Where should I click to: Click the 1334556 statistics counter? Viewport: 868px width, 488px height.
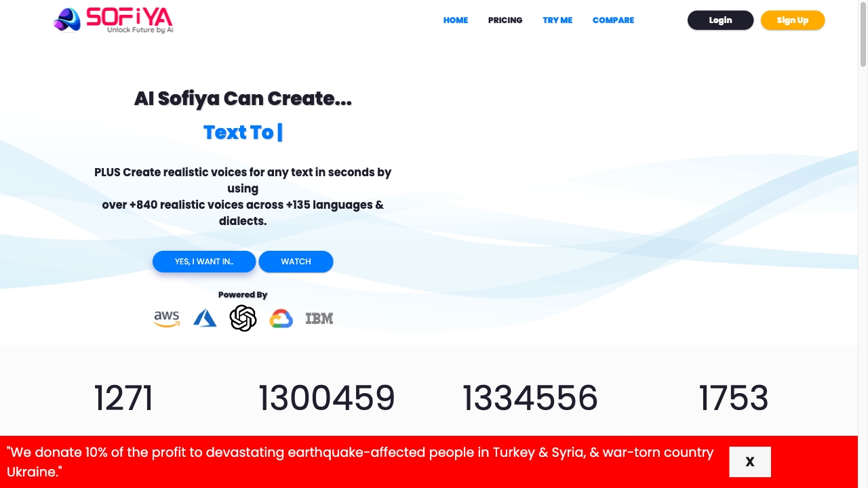[530, 399]
